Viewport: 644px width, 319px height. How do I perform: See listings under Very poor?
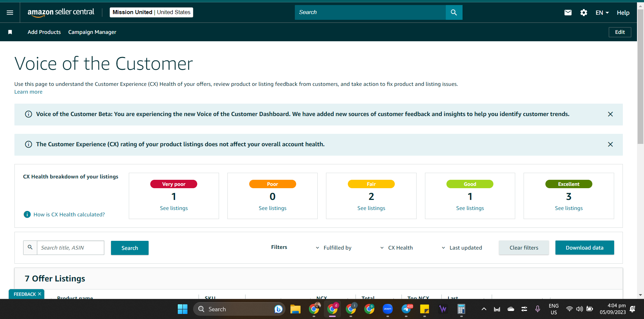[x=174, y=208]
